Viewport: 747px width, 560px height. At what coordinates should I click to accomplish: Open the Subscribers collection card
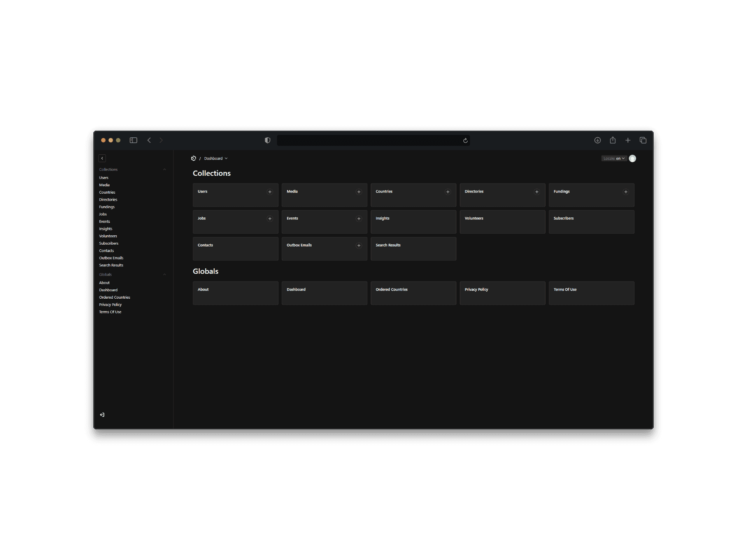(591, 222)
